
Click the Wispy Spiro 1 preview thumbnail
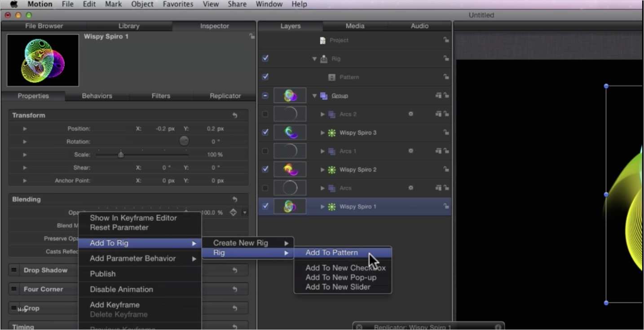pyautogui.click(x=43, y=60)
